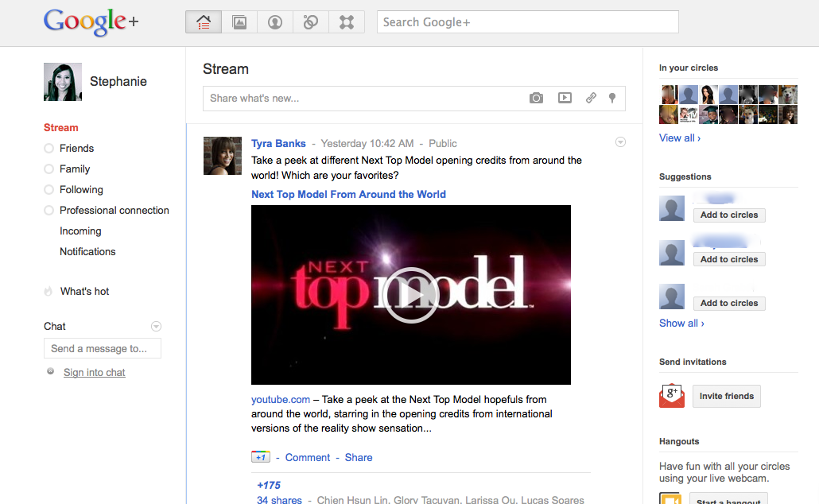819x504 pixels.
Task: Click the Public visibility label
Action: (443, 143)
